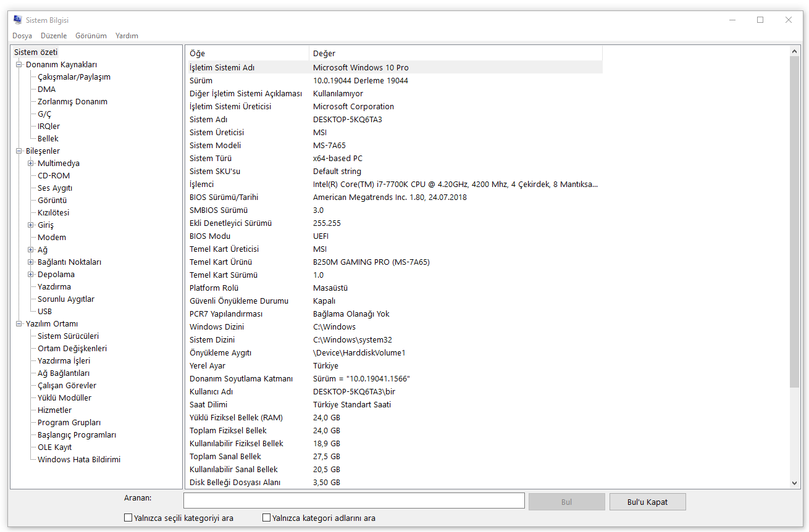This screenshot has width=809, height=532.
Task: Click the scroll down arrow of details list
Action: click(795, 483)
